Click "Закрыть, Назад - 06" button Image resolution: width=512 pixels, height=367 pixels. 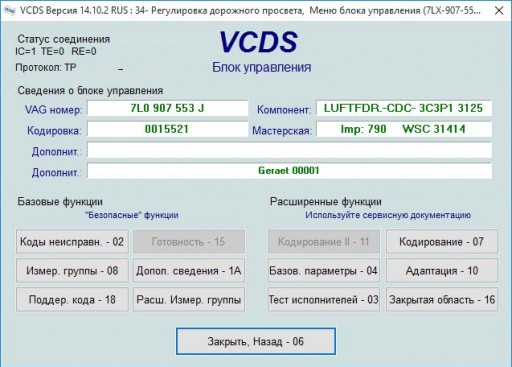click(256, 341)
